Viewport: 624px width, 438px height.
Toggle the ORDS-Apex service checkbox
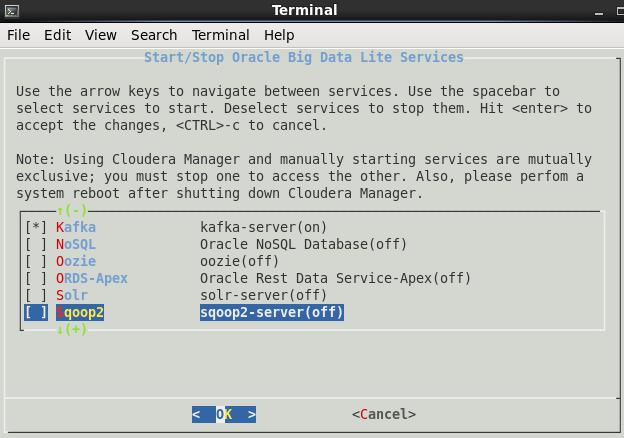(x=36, y=278)
